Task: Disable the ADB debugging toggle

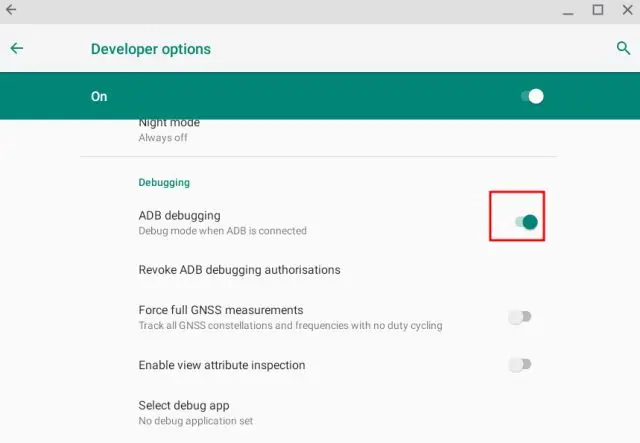Action: point(525,222)
